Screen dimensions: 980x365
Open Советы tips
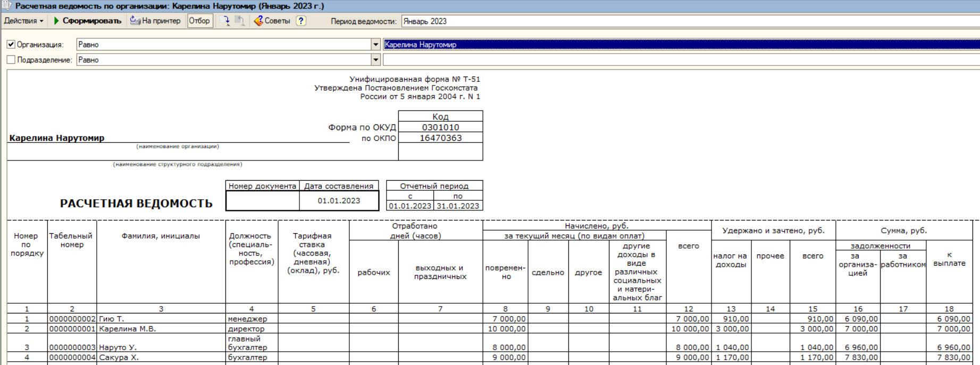point(272,21)
